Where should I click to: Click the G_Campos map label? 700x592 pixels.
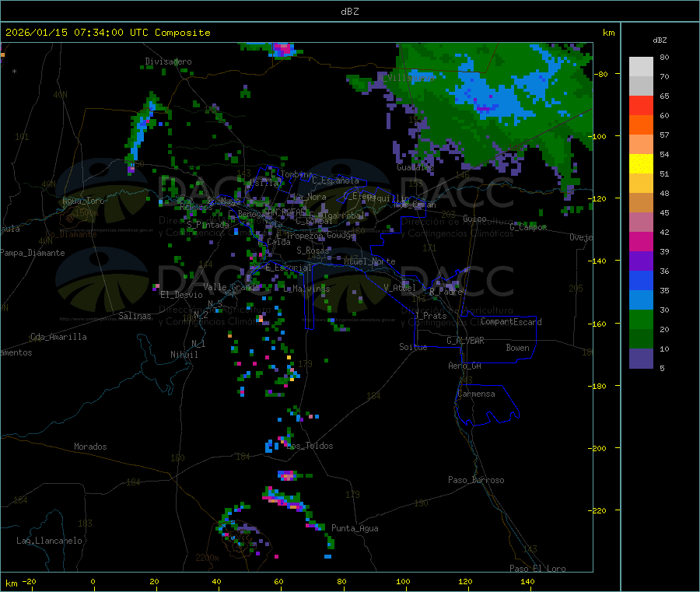(x=528, y=227)
